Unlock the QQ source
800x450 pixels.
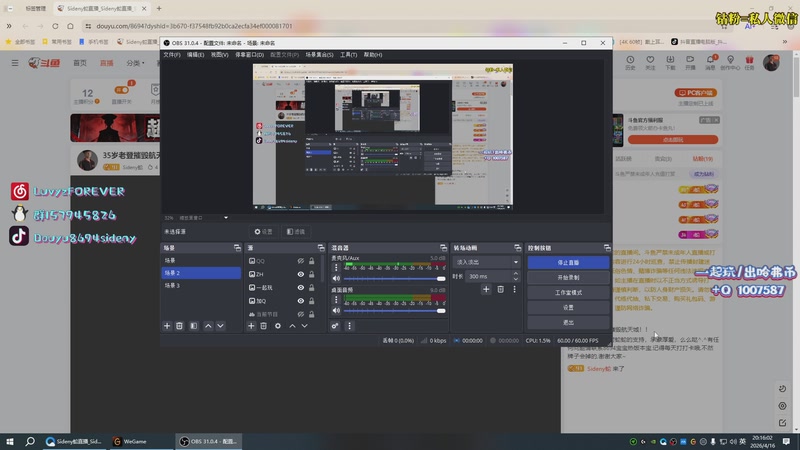[312, 261]
